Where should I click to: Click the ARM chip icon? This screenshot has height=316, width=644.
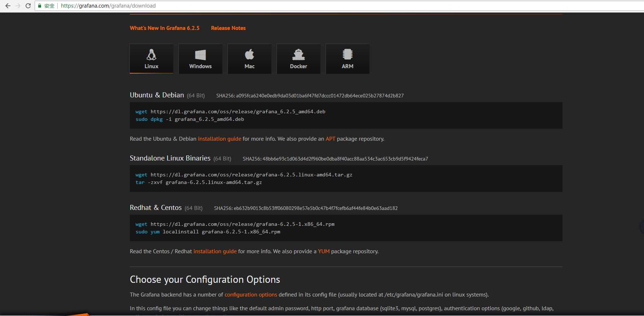[348, 54]
